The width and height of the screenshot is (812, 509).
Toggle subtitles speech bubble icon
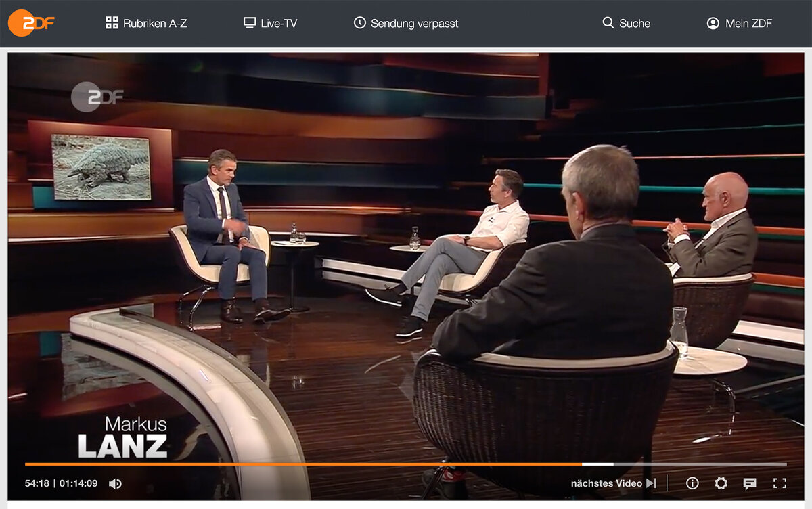(750, 483)
